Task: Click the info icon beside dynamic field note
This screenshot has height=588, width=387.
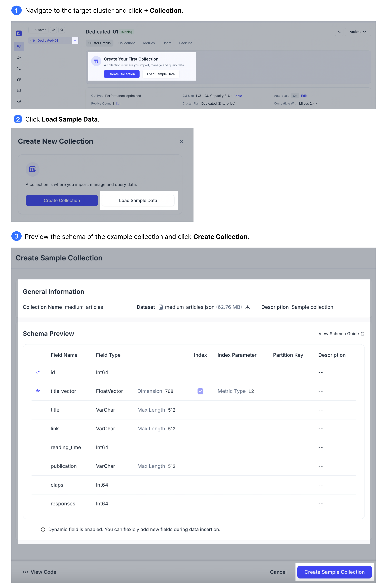Action: [x=43, y=529]
